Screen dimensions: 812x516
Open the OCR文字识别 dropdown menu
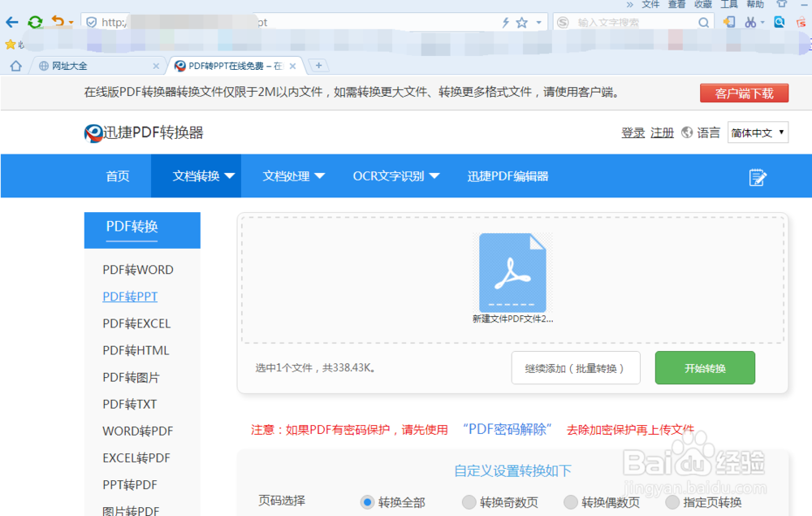[x=395, y=176]
